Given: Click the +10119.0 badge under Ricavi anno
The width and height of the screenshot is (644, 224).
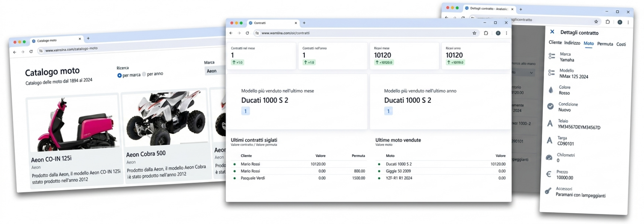Looking at the screenshot, I should pos(455,62).
